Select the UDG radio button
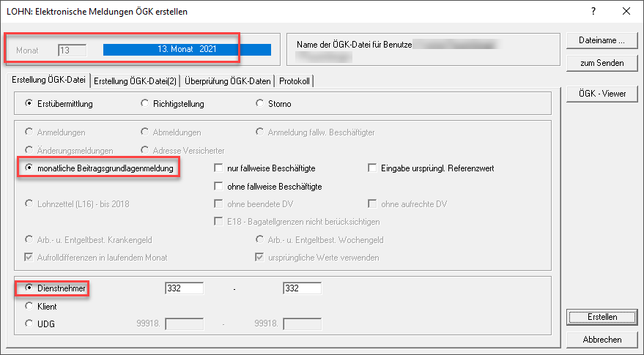 pyautogui.click(x=29, y=324)
